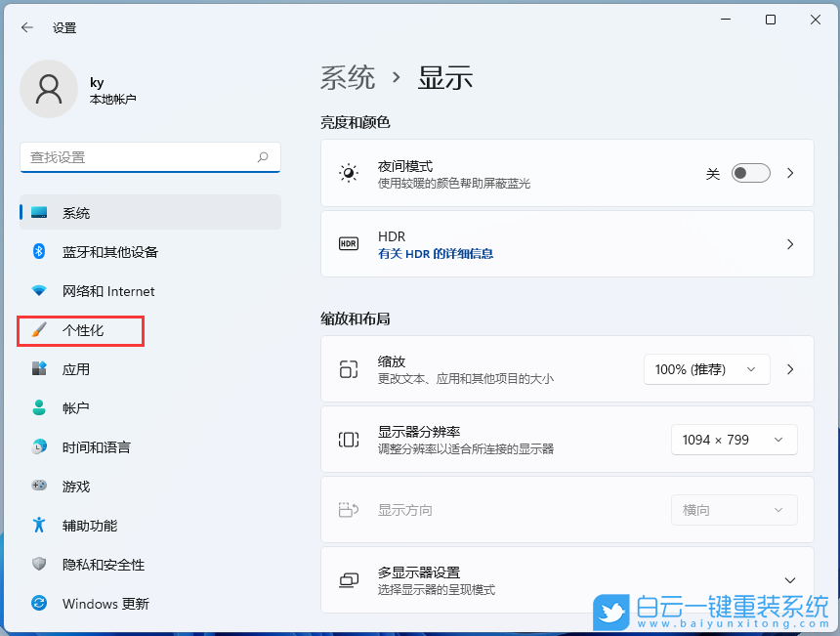Open the 缩放 100% (推荐) dropdown

tap(706, 369)
